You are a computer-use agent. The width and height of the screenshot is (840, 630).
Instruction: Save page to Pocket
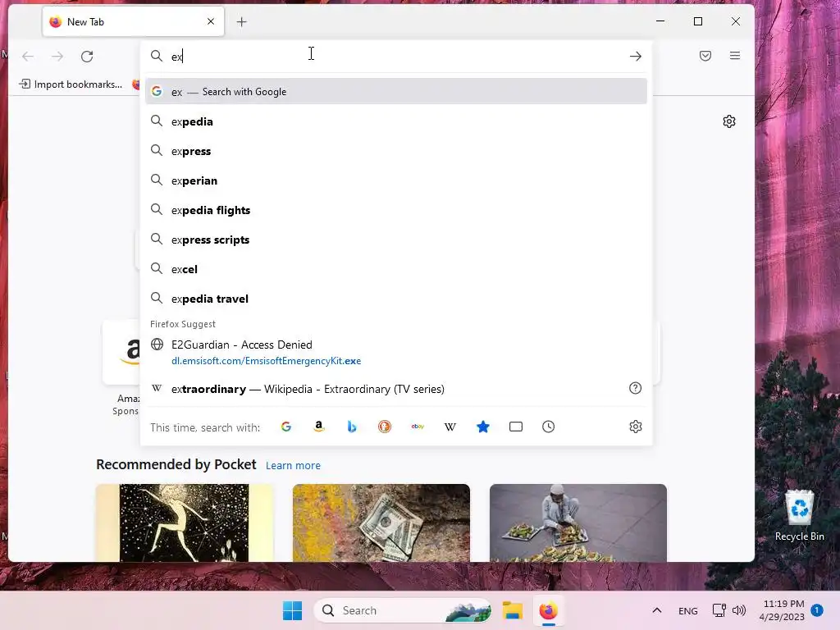pyautogui.click(x=705, y=56)
